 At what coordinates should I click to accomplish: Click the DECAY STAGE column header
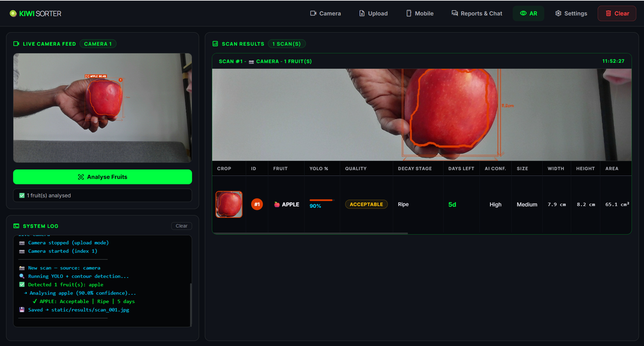coord(415,168)
